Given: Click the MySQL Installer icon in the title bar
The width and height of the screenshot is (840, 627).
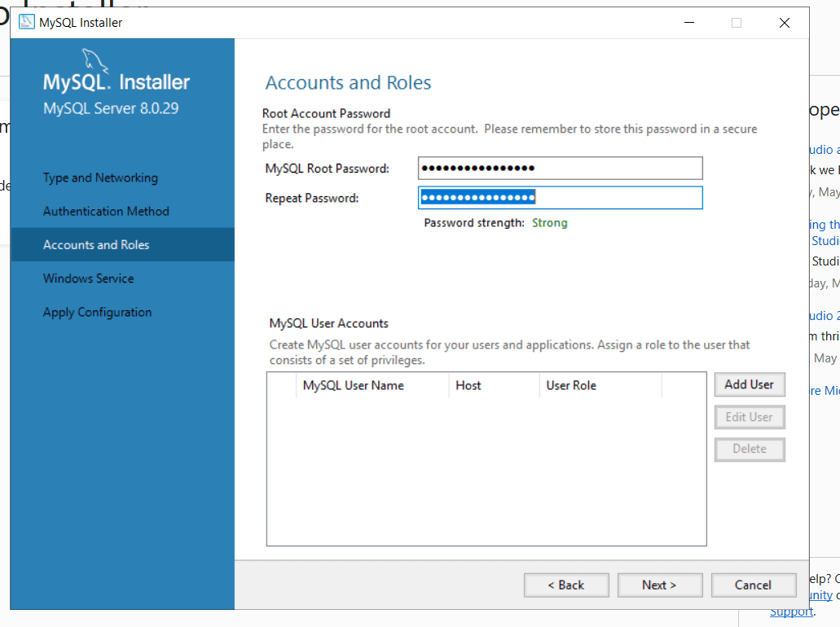Looking at the screenshot, I should coord(26,22).
